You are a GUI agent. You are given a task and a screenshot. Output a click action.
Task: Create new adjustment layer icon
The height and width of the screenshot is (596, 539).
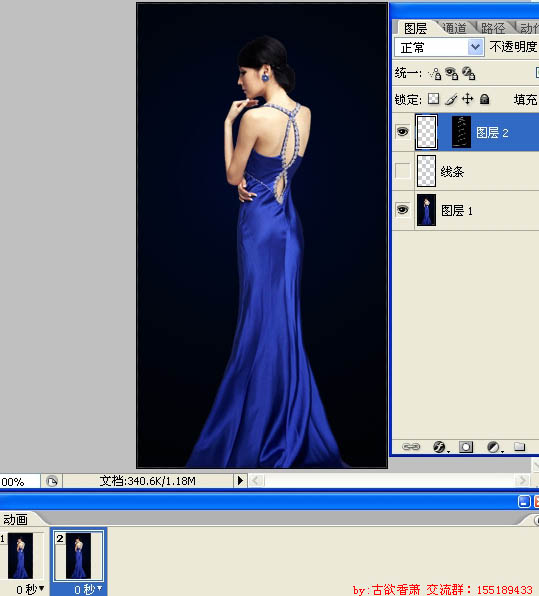pyautogui.click(x=493, y=447)
